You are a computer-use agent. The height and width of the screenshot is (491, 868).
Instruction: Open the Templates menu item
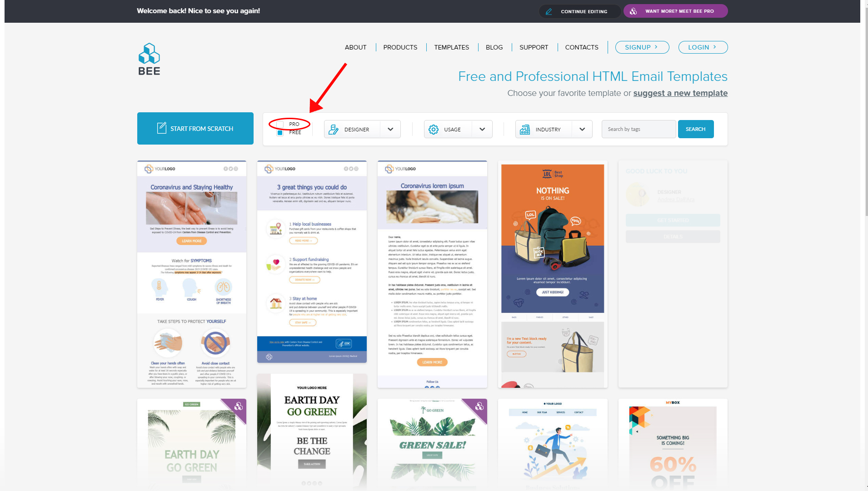pos(452,47)
